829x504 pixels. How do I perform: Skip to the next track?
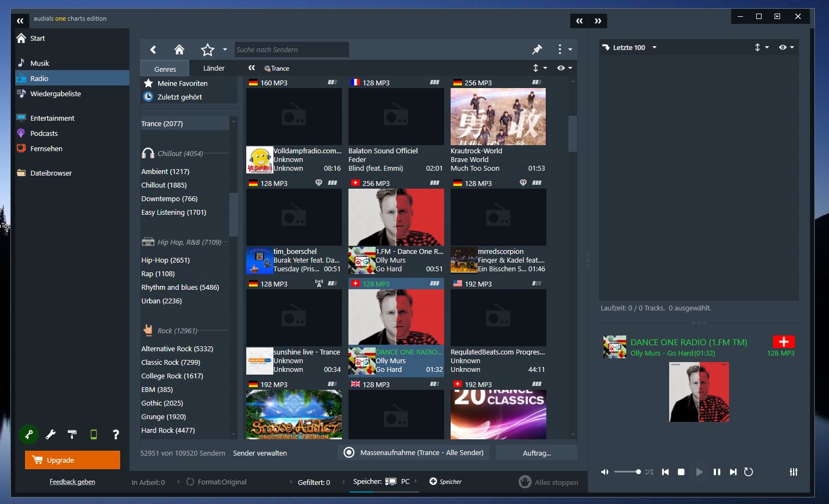tap(733, 472)
